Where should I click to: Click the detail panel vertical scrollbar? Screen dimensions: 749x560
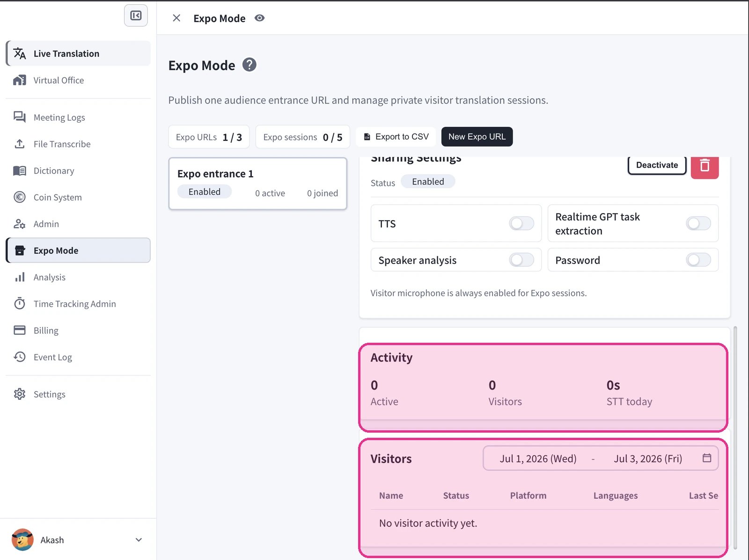735,438
